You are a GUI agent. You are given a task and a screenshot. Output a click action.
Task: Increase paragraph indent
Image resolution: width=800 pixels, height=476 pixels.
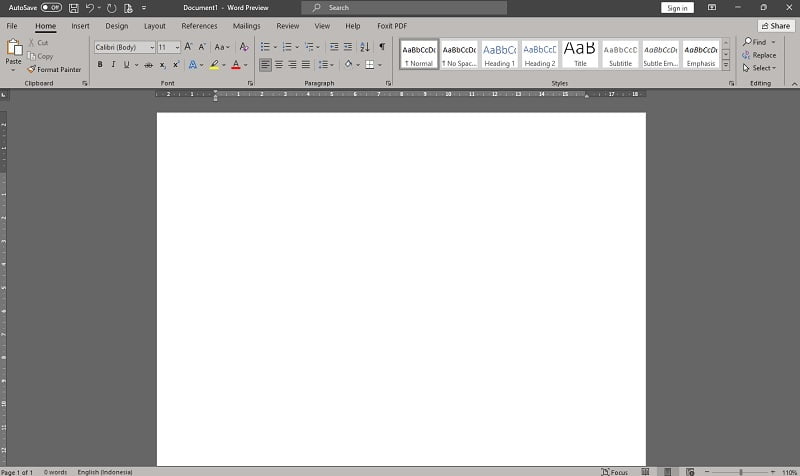(x=348, y=47)
